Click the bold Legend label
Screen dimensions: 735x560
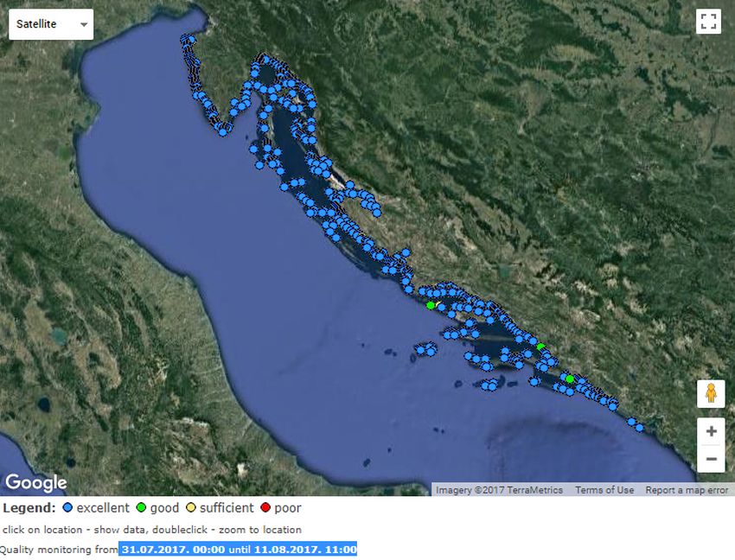(x=29, y=508)
